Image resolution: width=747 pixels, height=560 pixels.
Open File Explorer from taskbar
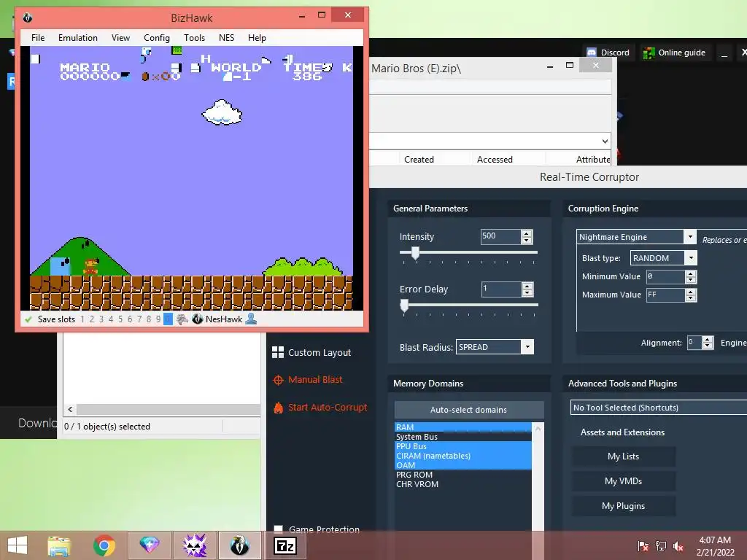[x=59, y=545]
